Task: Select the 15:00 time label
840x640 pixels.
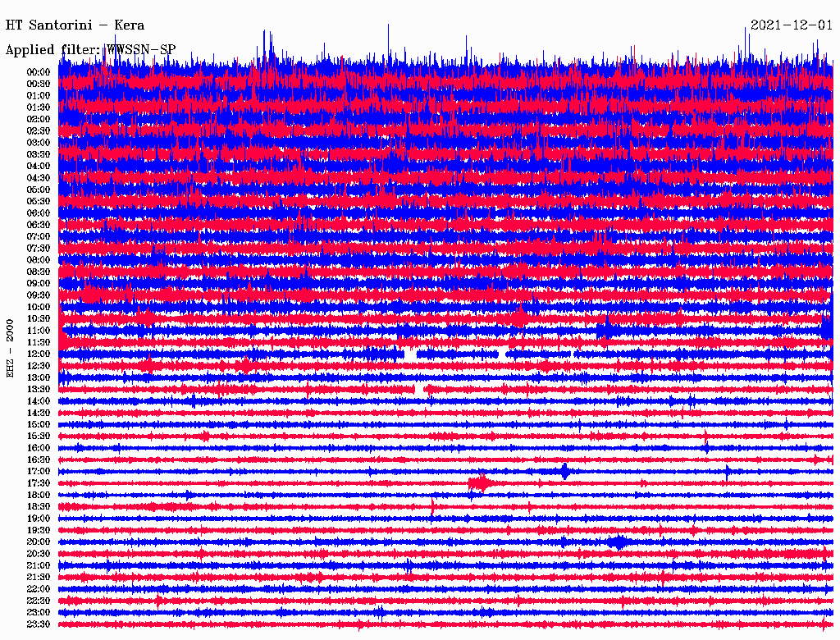Action: 39,424
